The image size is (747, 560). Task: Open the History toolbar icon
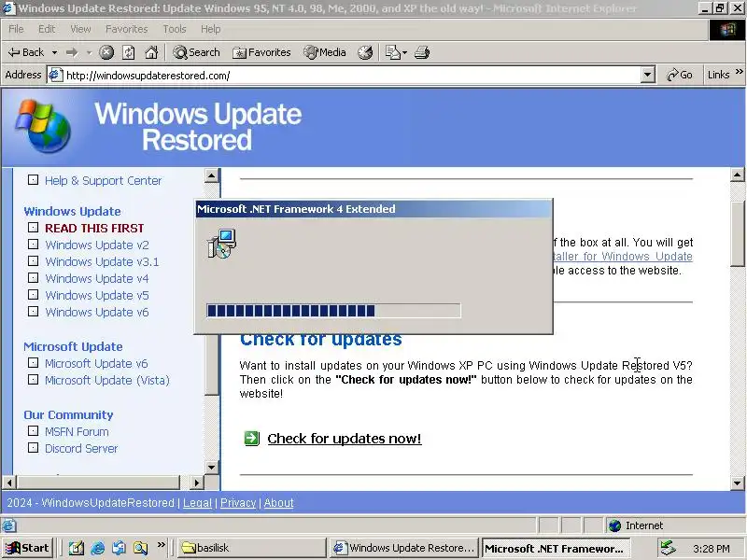point(365,52)
